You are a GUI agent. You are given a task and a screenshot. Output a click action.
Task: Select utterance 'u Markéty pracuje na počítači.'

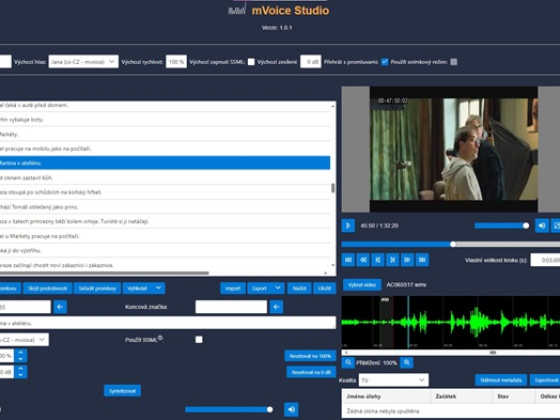point(165,236)
